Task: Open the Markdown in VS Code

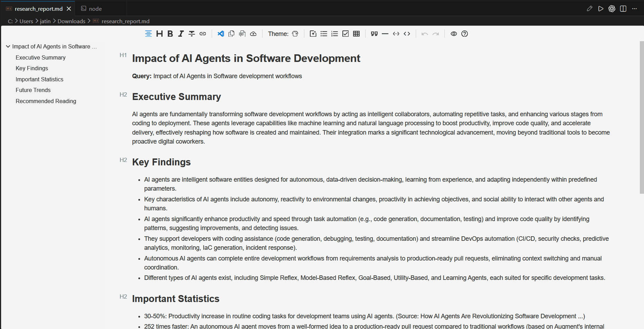Action: [x=221, y=34]
